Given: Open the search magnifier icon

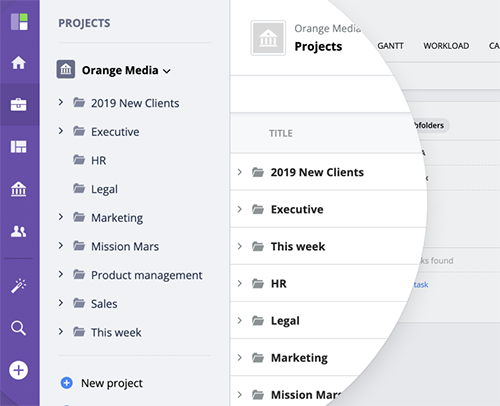Looking at the screenshot, I should coord(19,328).
